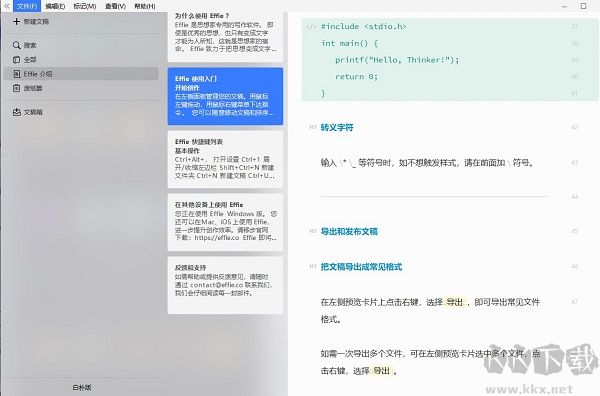Click the code block marker icon beside #include
The height and width of the screenshot is (396, 600).
[311, 27]
